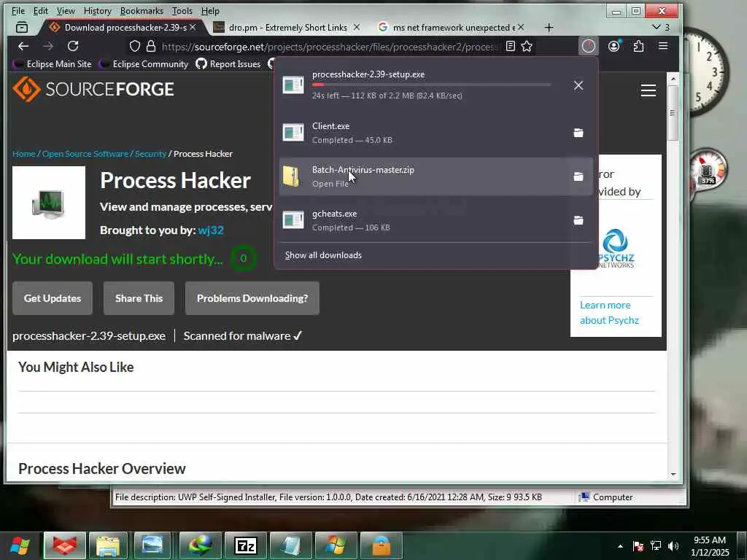
Task: Click the Action Center flag tray icon
Action: tap(638, 545)
